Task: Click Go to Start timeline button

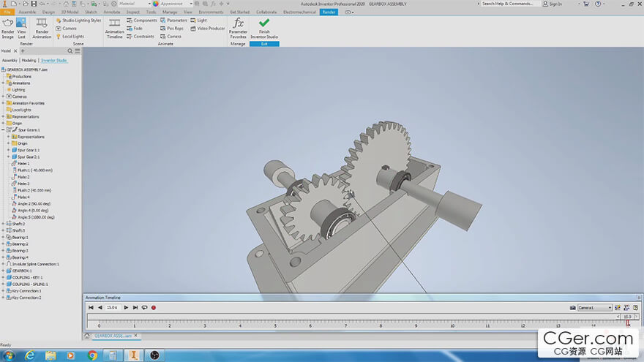Action: (x=91, y=308)
